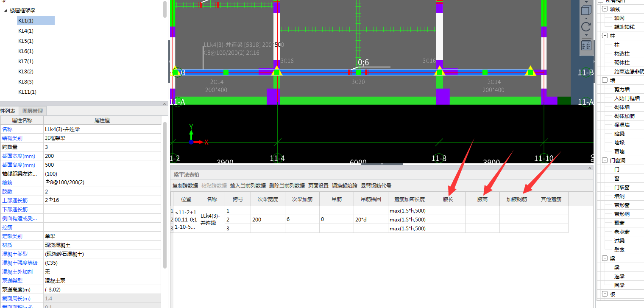The height and width of the screenshot is (308, 644).
Task: Select 剪力墙 in component tree
Action: click(622, 89)
